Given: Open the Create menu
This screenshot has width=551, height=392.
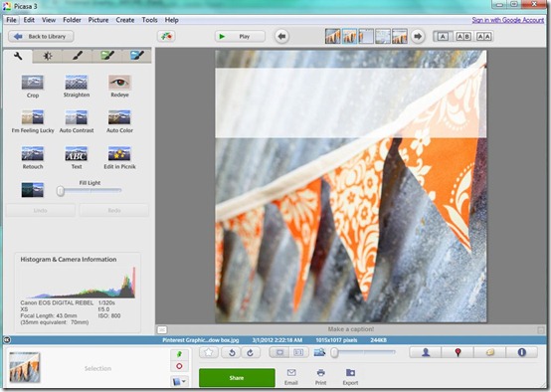Looking at the screenshot, I should [x=125, y=20].
